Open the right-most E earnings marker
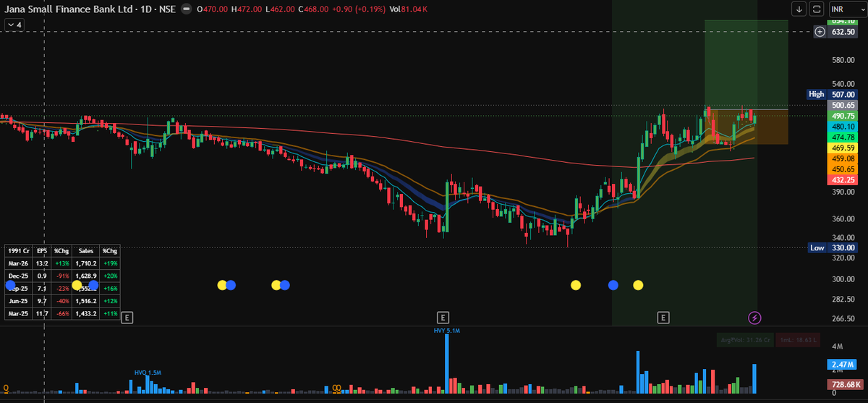868x403 pixels. pyautogui.click(x=663, y=317)
